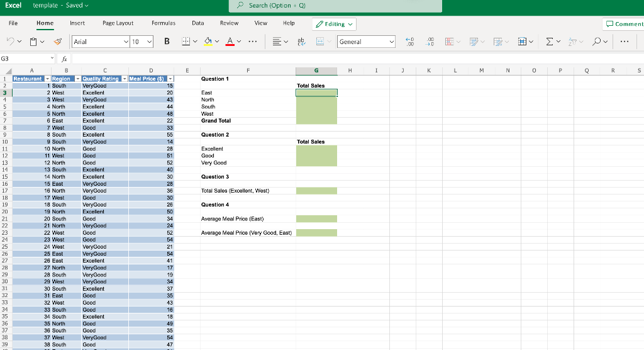
Task: Activate the Format Painter brush
Action: (58, 42)
